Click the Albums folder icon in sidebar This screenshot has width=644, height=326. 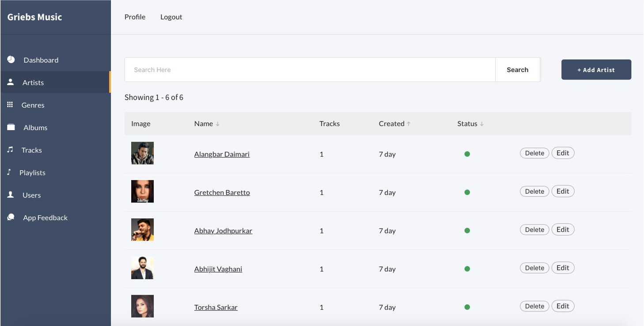coord(11,127)
